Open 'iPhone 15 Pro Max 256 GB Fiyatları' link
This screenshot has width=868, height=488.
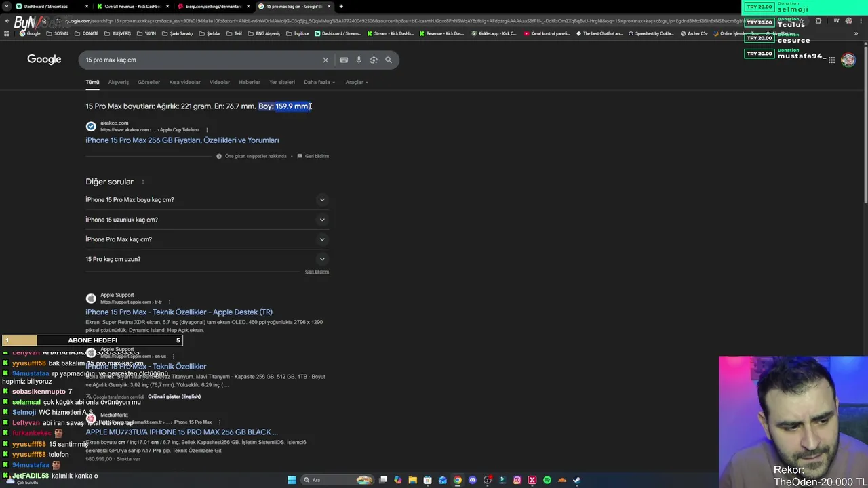pos(182,140)
